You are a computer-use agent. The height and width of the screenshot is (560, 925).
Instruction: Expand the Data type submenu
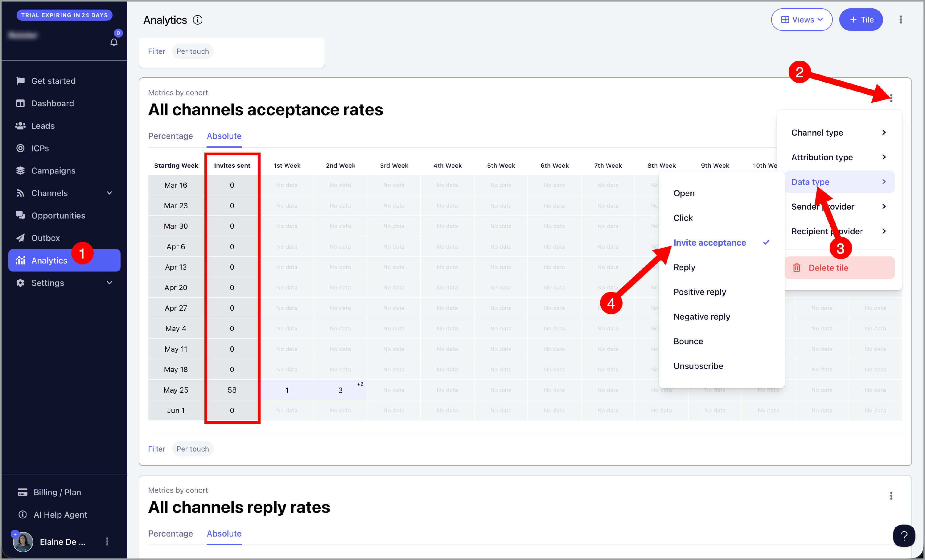click(x=839, y=182)
